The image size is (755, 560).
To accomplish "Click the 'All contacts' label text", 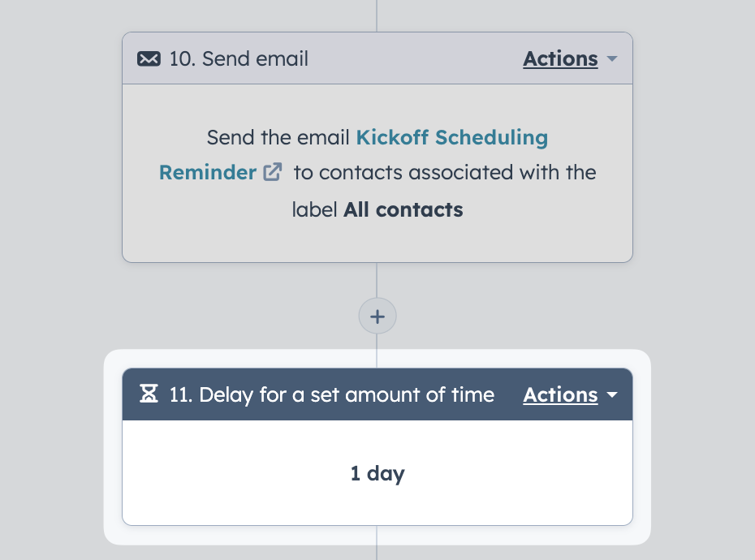I will pyautogui.click(x=403, y=210).
